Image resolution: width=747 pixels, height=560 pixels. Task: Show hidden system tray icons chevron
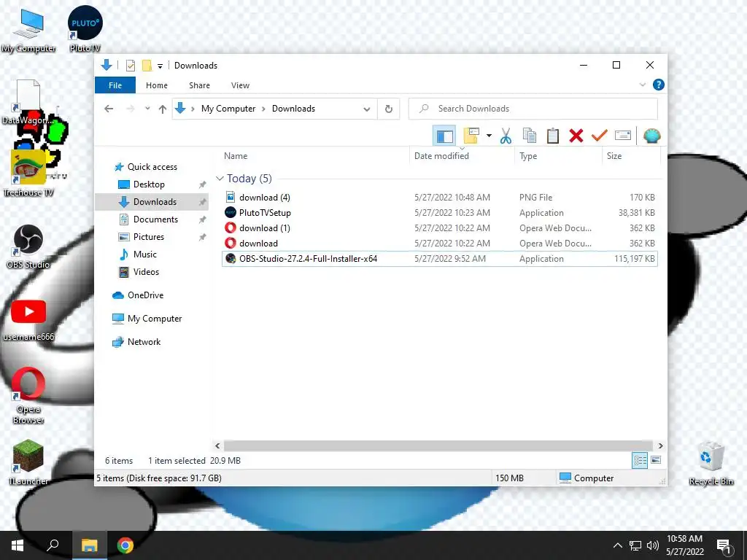tap(617, 545)
